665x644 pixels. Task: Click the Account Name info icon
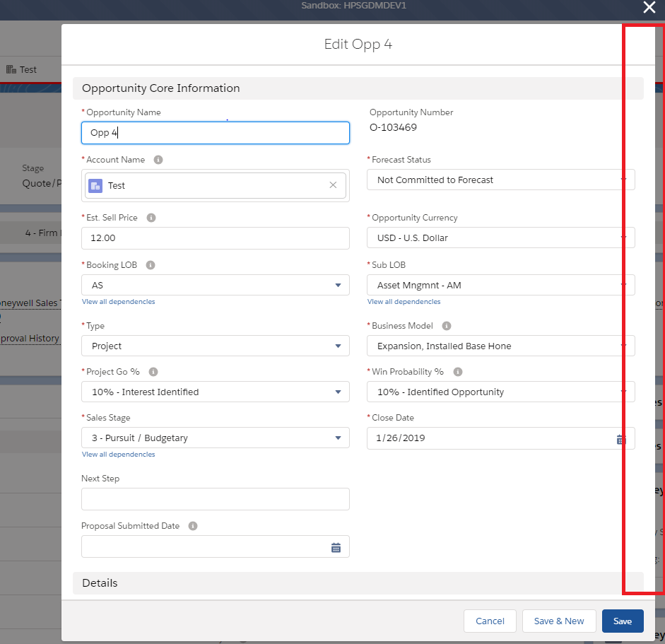pos(158,160)
